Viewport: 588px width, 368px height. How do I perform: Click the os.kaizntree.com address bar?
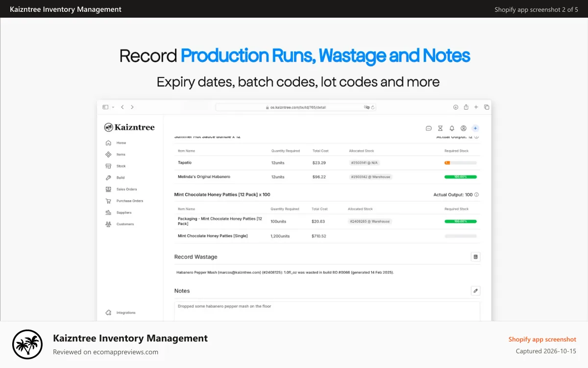pos(295,107)
